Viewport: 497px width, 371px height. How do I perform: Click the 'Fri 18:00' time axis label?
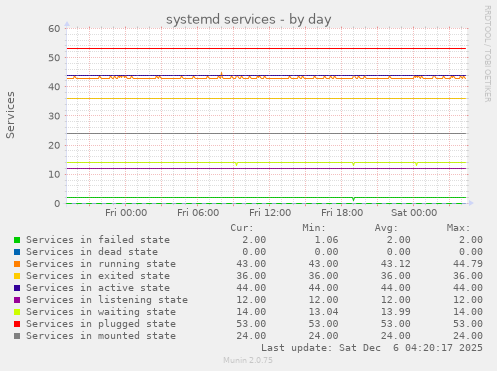342,213
